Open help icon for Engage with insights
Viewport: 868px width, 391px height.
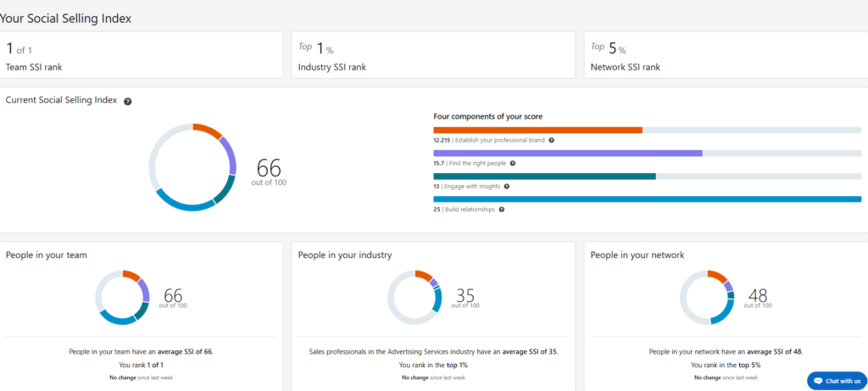click(507, 187)
